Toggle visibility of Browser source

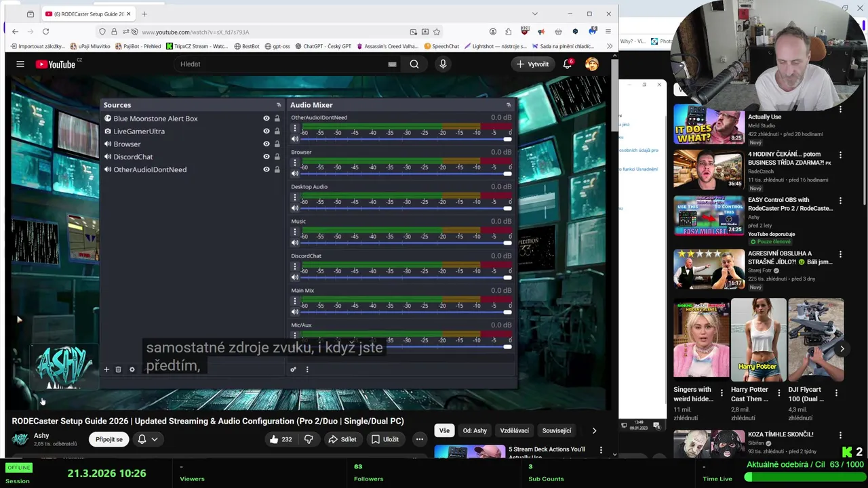coord(267,144)
